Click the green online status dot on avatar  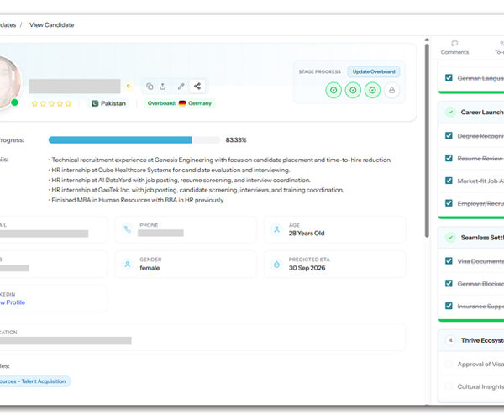[14, 102]
